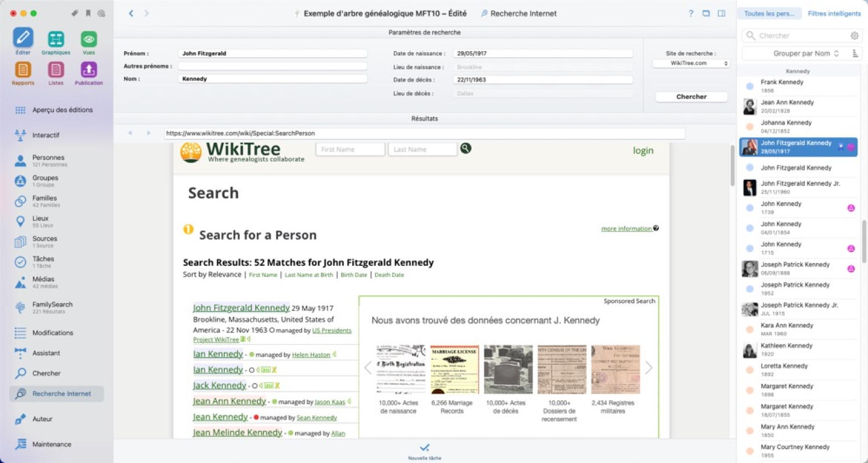Open FamilySearch in the sidebar
This screenshot has height=463, width=868.
(57, 308)
